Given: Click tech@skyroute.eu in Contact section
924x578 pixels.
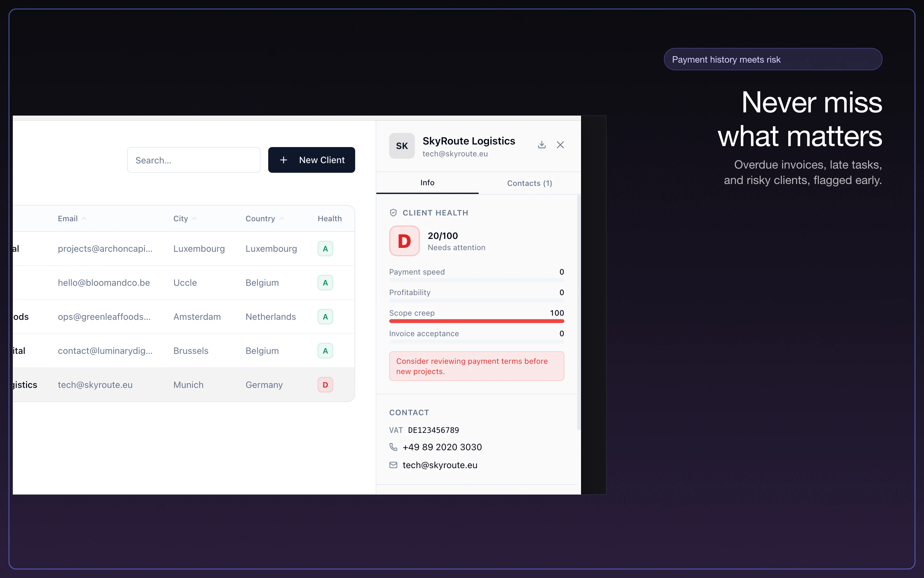Looking at the screenshot, I should point(440,465).
